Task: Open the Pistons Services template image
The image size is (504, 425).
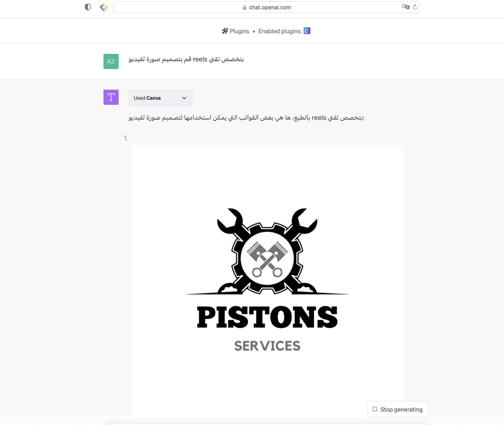Action: 267,281
